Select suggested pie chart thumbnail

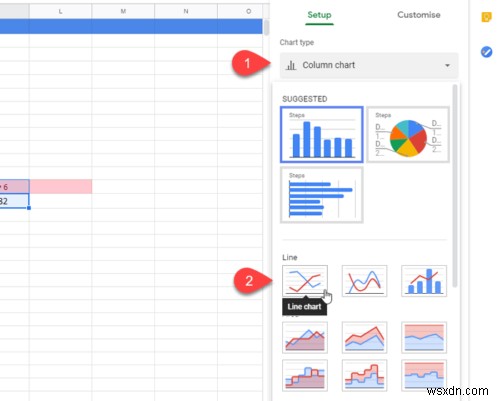click(x=408, y=135)
